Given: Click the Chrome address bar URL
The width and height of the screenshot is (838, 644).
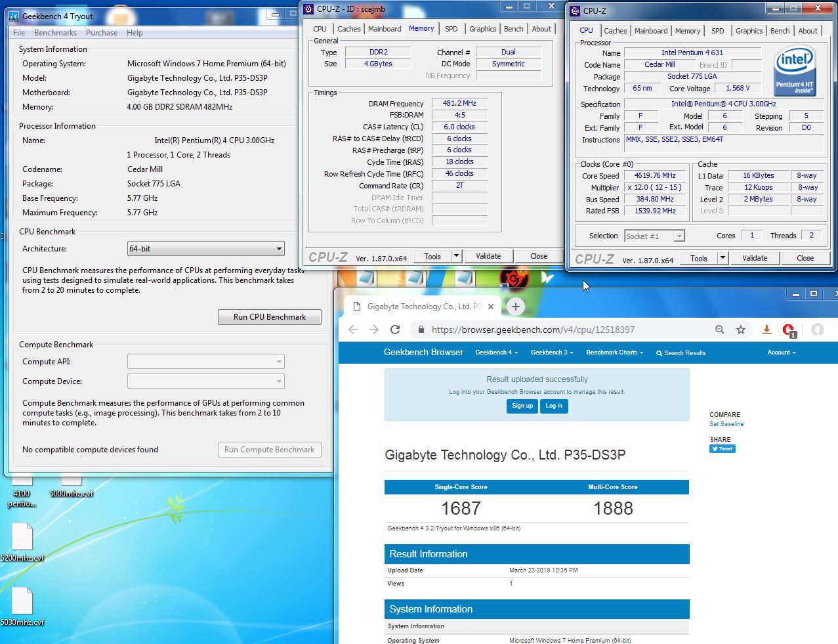Looking at the screenshot, I should [533, 330].
